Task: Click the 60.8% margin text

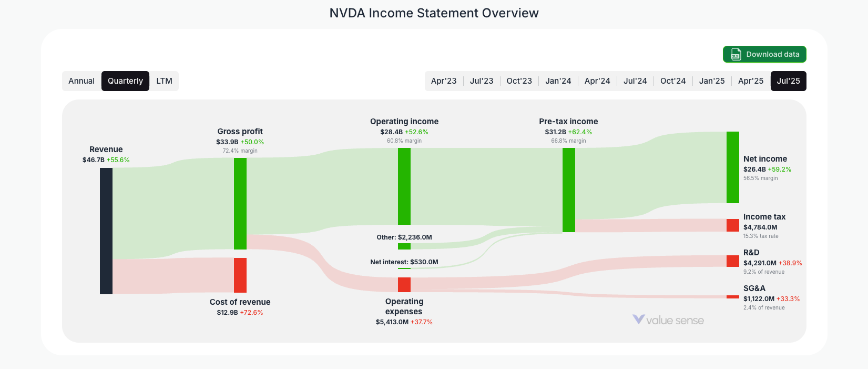Action: pyautogui.click(x=404, y=141)
